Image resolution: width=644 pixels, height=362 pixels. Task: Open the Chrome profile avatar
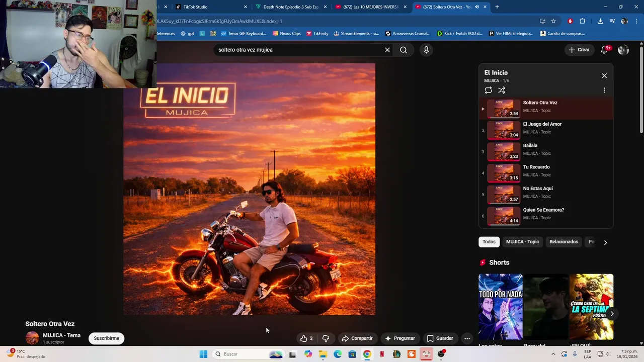(624, 21)
